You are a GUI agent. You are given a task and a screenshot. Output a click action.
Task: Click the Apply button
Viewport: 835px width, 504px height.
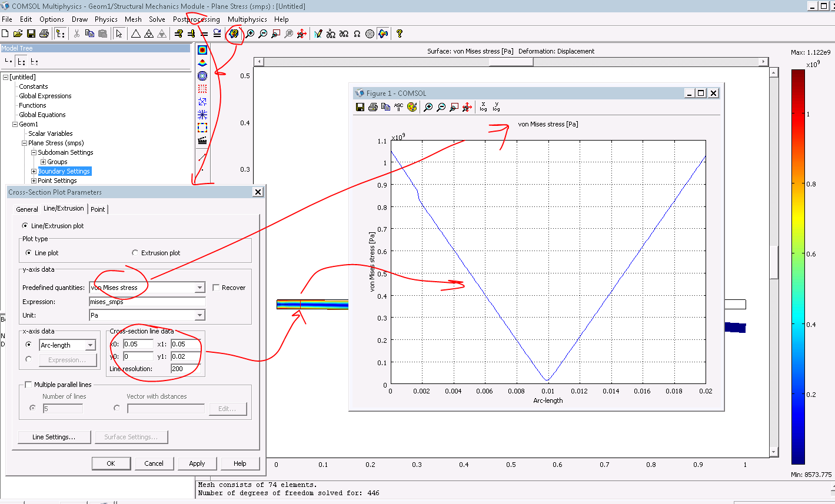coord(197,463)
